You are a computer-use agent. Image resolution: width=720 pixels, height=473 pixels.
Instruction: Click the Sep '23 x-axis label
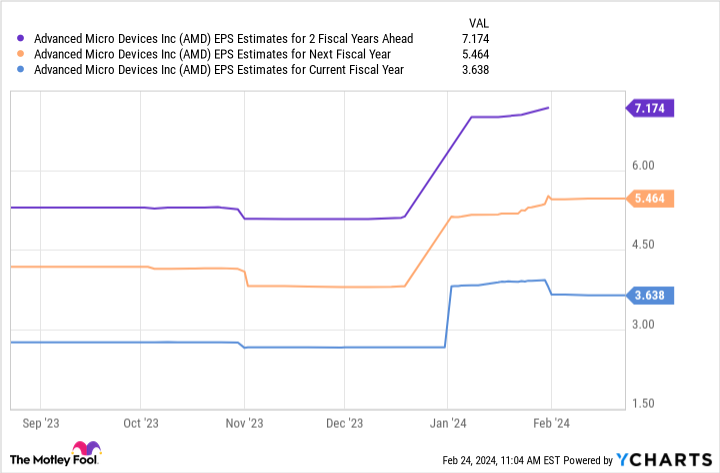click(x=39, y=423)
